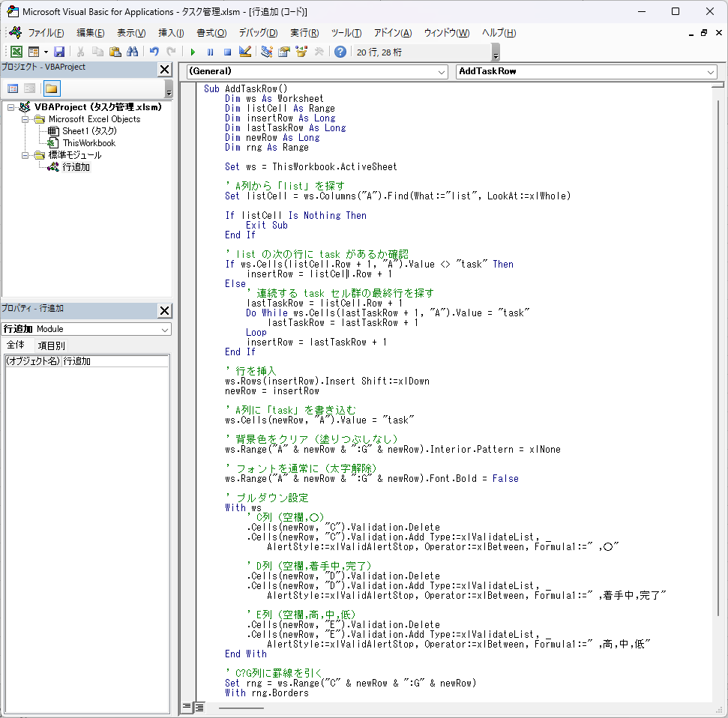Click the Break (pause) toolbar icon
The height and width of the screenshot is (718, 728).
tap(210, 52)
